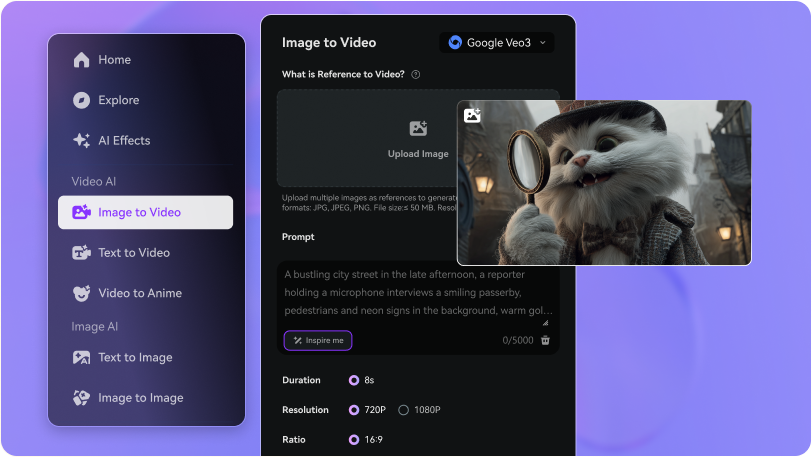Click the add-image icon on the cat preview
Viewport: 812px width, 457px height.
pyautogui.click(x=472, y=115)
